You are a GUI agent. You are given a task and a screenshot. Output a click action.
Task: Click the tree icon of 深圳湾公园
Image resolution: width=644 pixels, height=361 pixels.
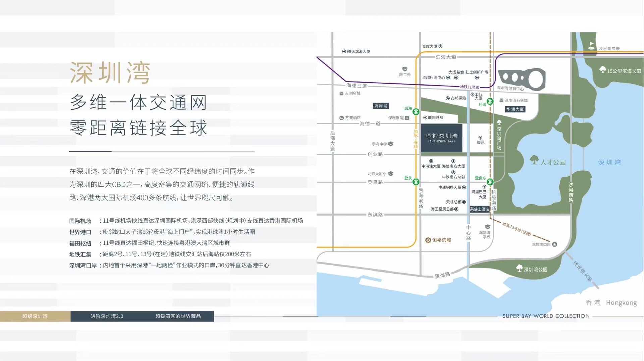(519, 268)
